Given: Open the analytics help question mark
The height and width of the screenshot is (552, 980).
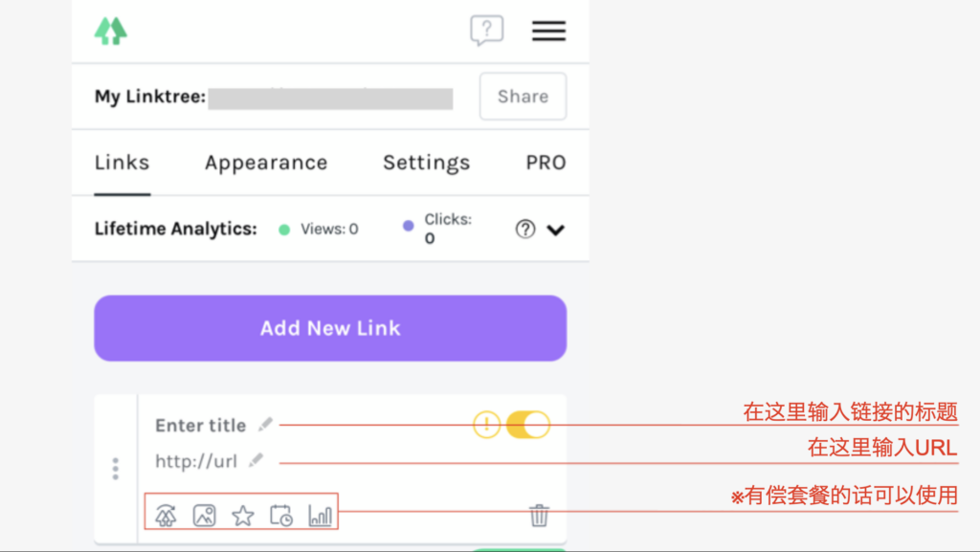Looking at the screenshot, I should 524,230.
